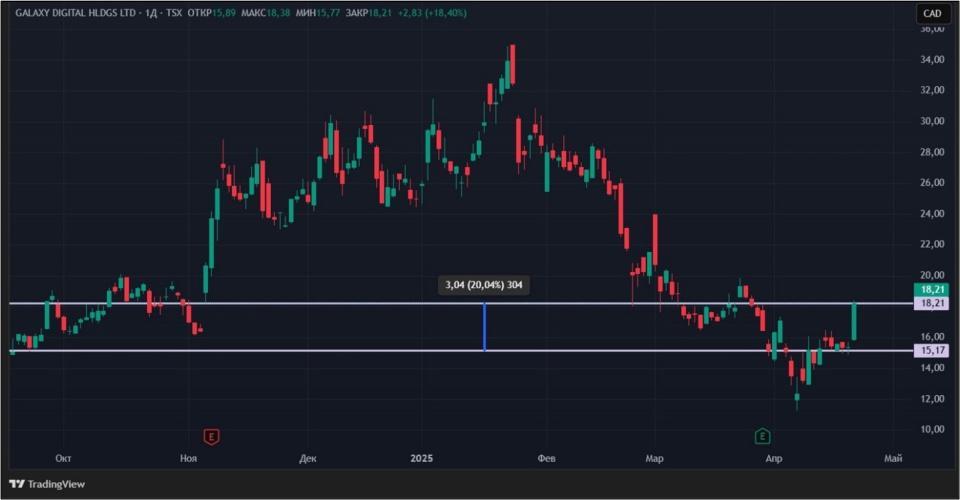Click the CAD currency button
960x500 pixels.
tap(932, 13)
